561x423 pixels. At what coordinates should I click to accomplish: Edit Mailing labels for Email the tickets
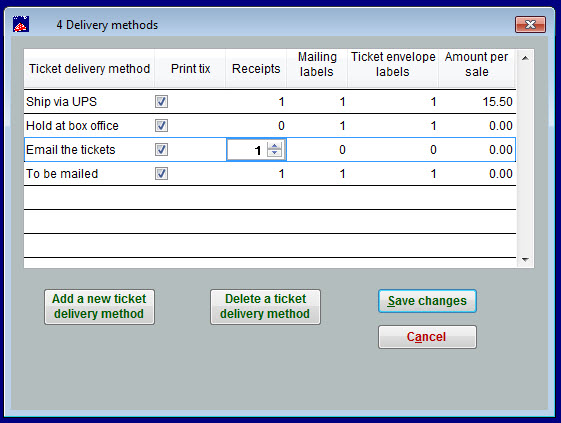click(x=317, y=150)
